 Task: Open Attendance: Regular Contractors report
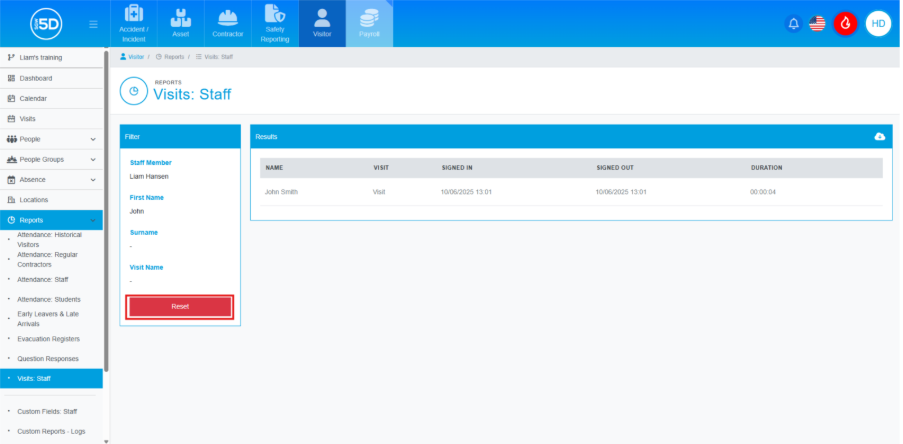coord(47,260)
